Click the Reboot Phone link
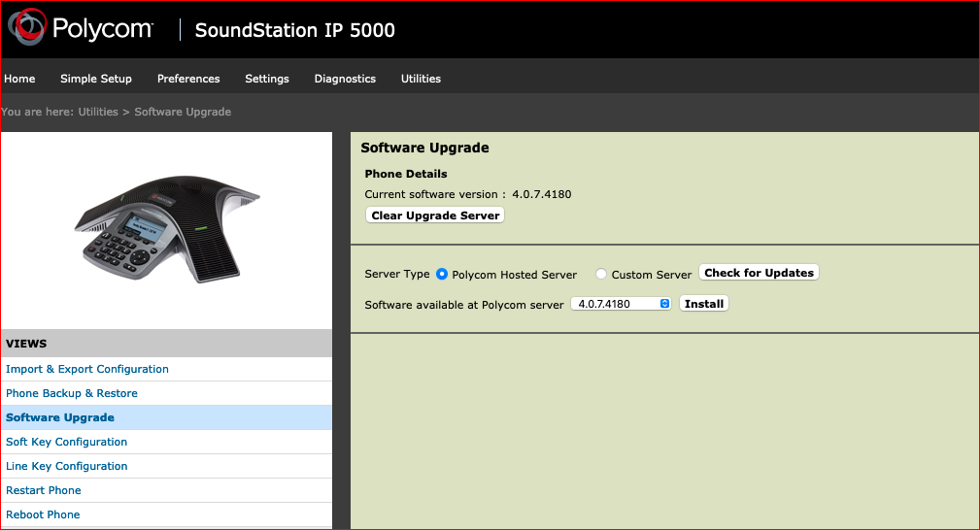 coord(43,515)
